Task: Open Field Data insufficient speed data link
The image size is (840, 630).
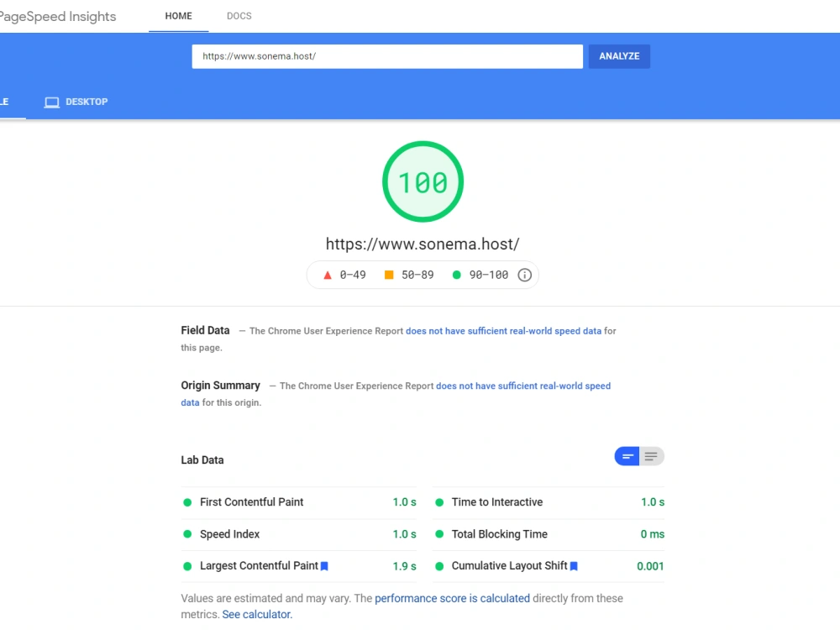Action: click(503, 331)
